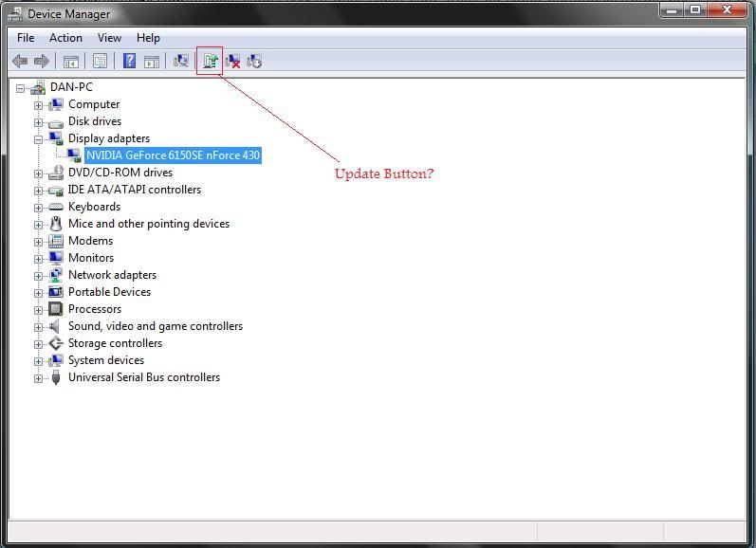Viewport: 756px width, 548px height.
Task: Click the Forward arrow toolbar icon
Action: point(42,62)
